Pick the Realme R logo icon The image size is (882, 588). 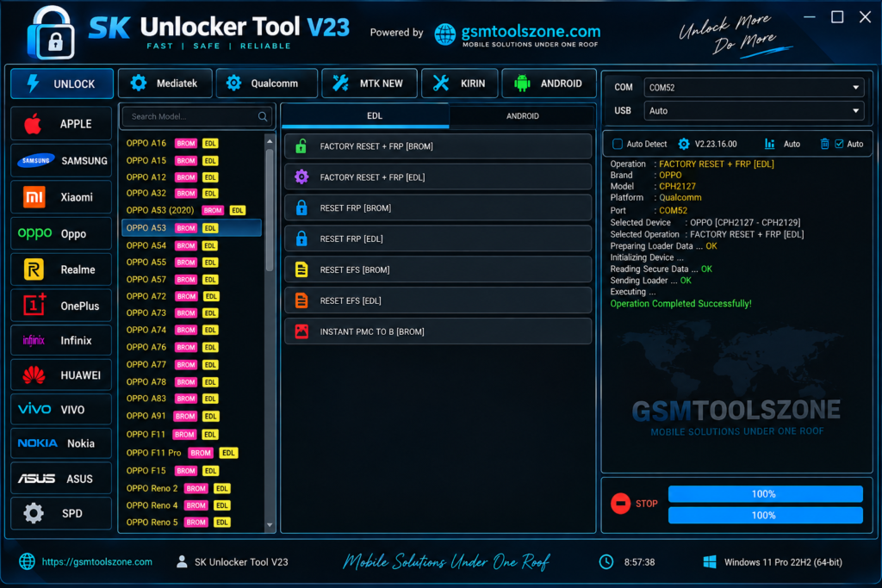point(34,269)
